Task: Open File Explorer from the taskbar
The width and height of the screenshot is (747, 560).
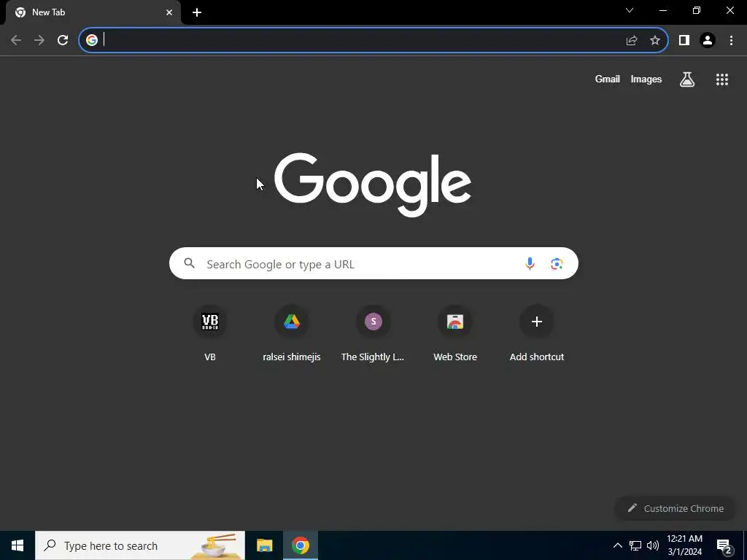Action: click(x=264, y=545)
